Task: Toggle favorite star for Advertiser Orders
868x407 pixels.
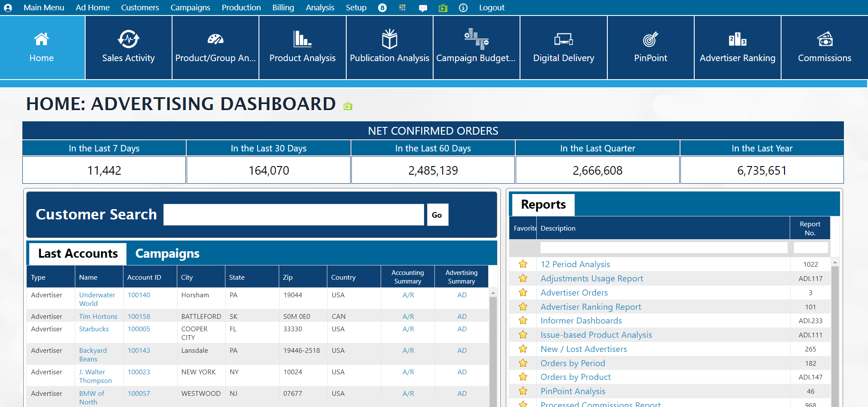Action: [x=523, y=293]
